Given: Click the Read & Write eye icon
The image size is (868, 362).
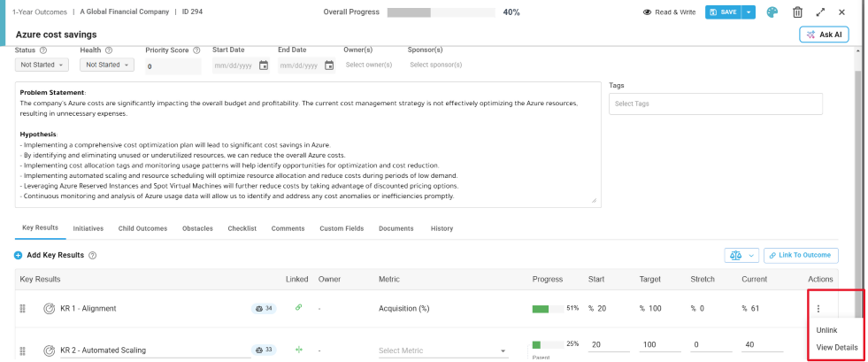Looking at the screenshot, I should coord(647,12).
